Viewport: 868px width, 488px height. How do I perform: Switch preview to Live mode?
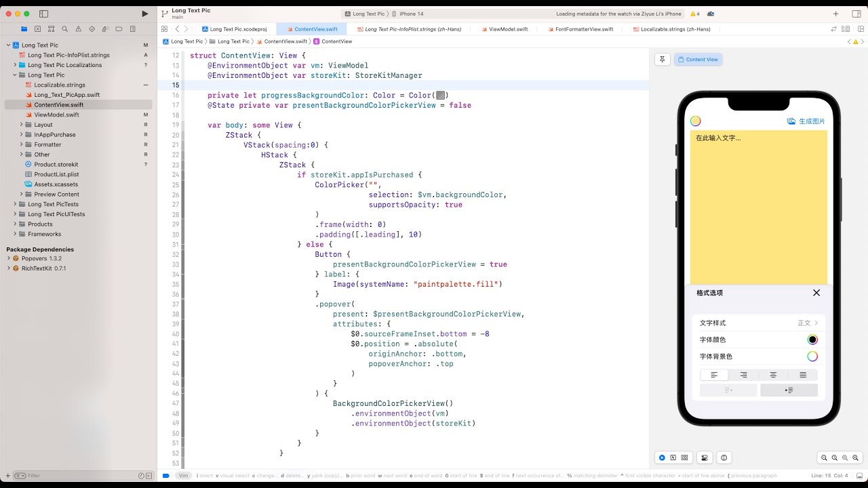click(663, 457)
